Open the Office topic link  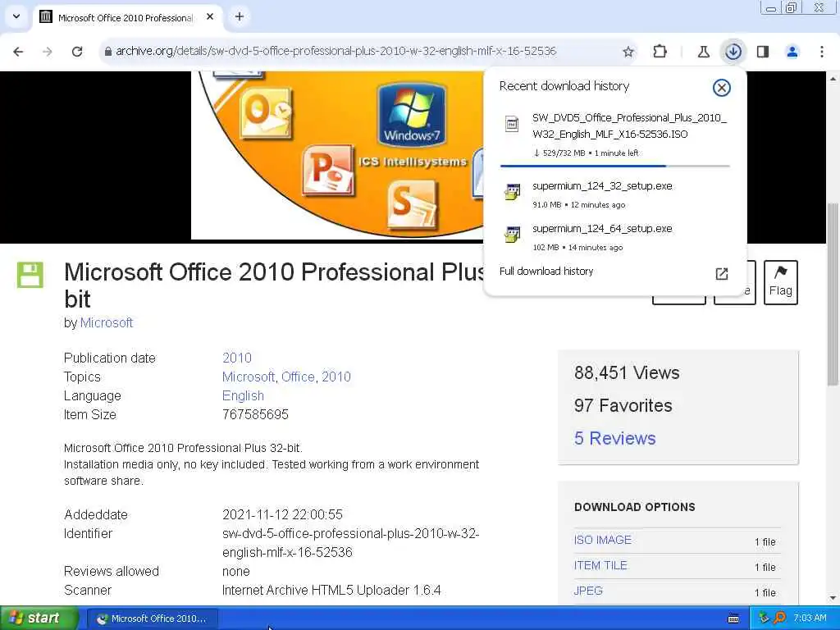[298, 377]
